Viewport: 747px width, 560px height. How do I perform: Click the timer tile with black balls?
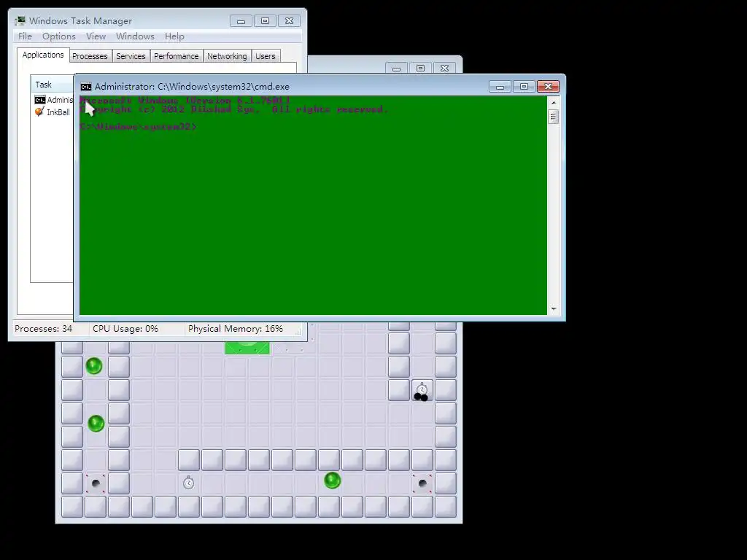[422, 391]
